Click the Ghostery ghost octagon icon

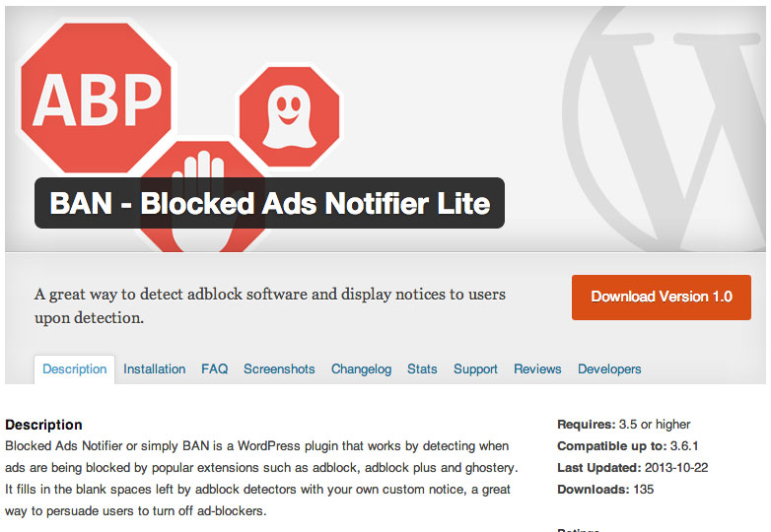tap(289, 117)
